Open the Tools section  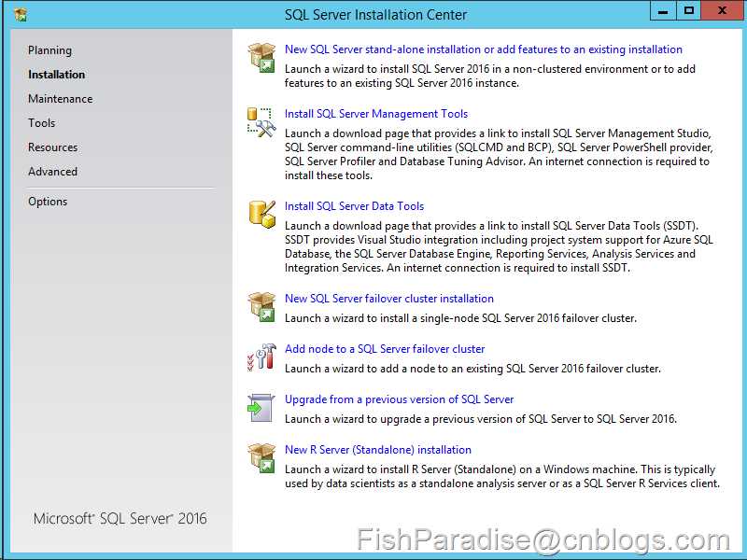(41, 123)
